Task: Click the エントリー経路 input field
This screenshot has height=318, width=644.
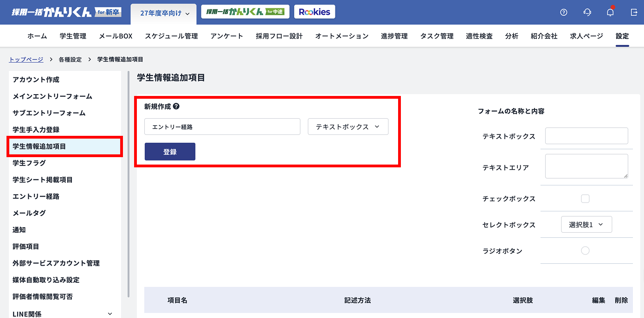Action: pos(222,126)
